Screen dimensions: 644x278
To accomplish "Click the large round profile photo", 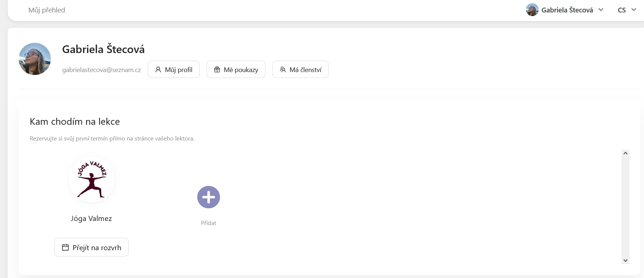I will (x=35, y=59).
